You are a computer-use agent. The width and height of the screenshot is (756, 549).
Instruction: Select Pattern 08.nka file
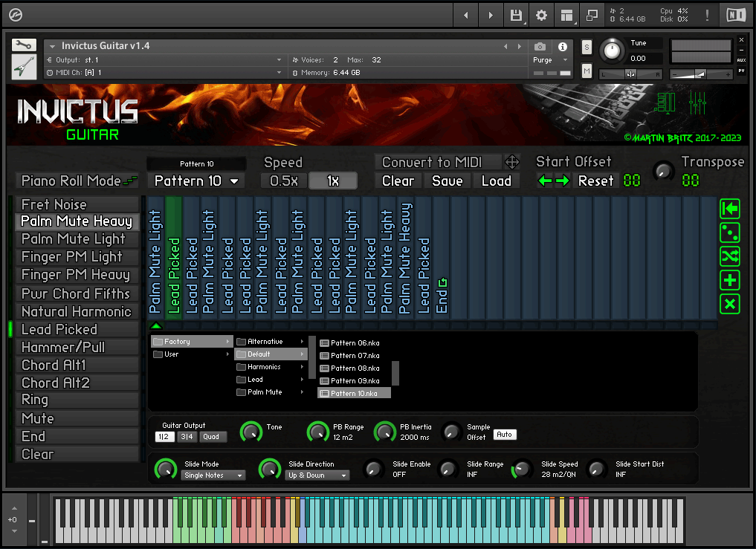click(355, 368)
